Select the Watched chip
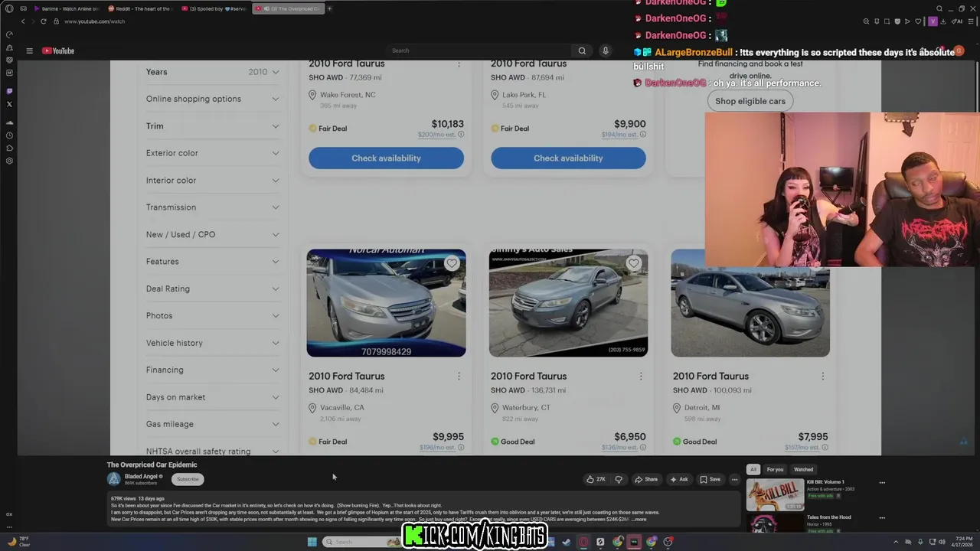980x551 pixels. coord(803,470)
